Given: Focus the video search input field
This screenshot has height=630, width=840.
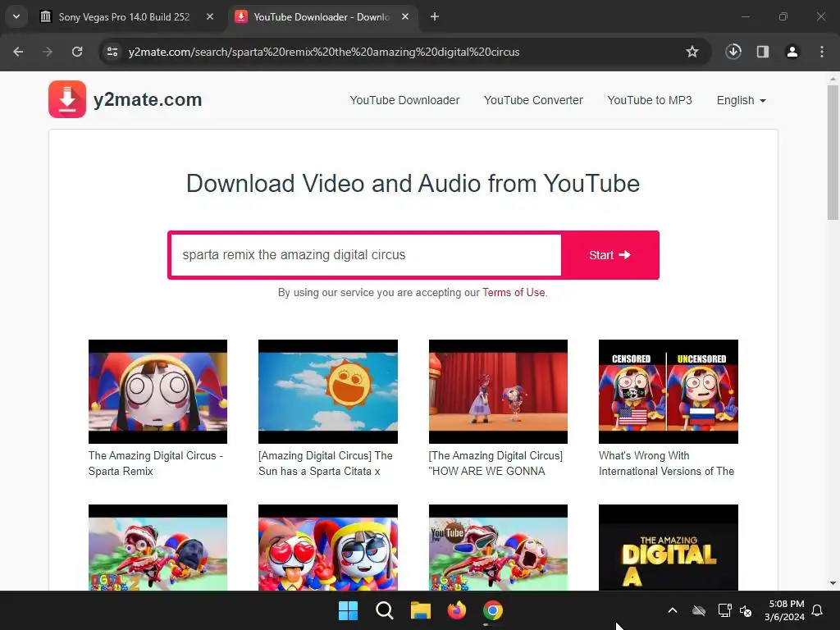Looking at the screenshot, I should [x=366, y=255].
